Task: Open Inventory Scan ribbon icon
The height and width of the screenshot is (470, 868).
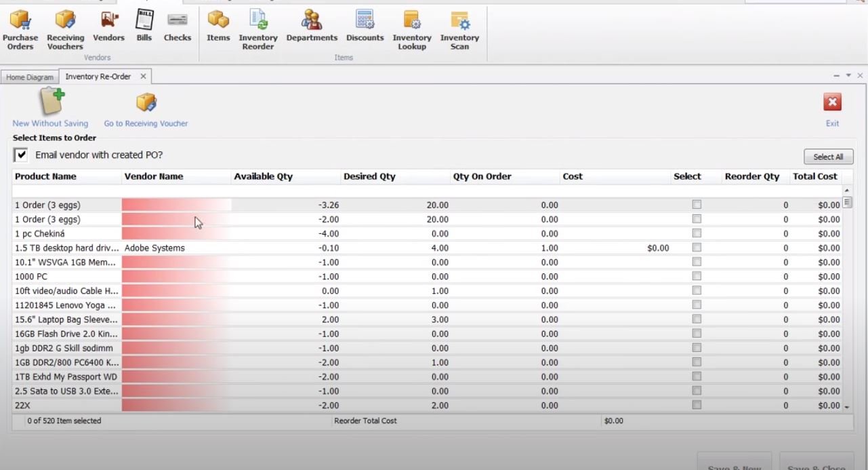Action: click(459, 31)
